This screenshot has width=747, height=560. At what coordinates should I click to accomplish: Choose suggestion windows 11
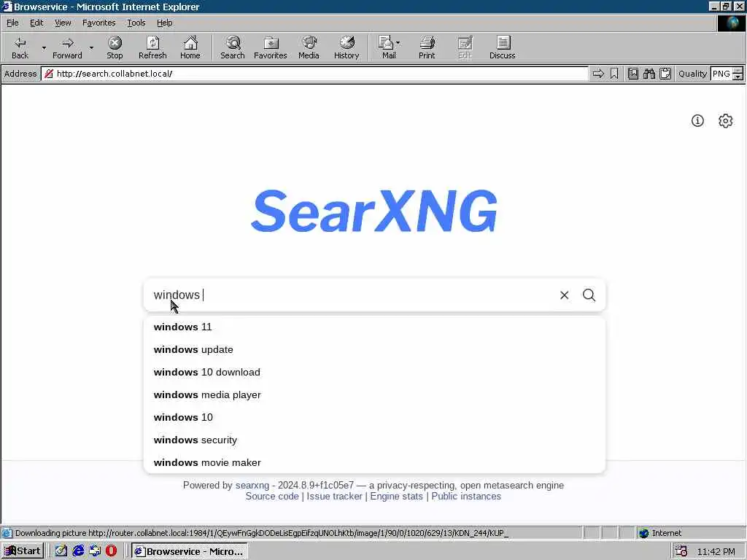tap(374, 327)
